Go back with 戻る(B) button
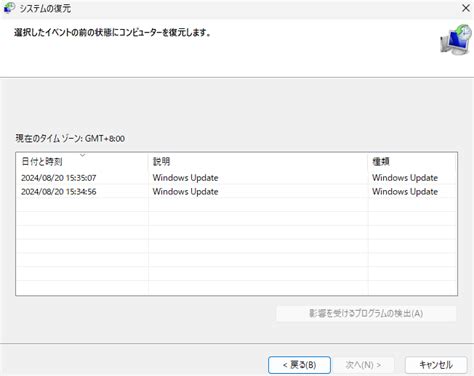The height and width of the screenshot is (376, 474). [x=299, y=365]
